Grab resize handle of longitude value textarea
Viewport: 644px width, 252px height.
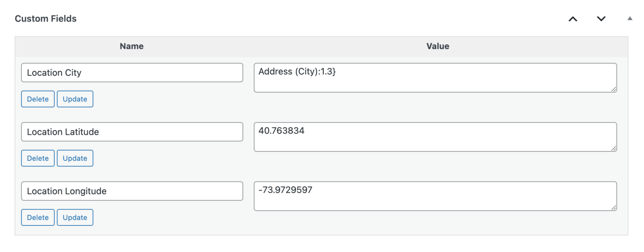click(x=614, y=208)
